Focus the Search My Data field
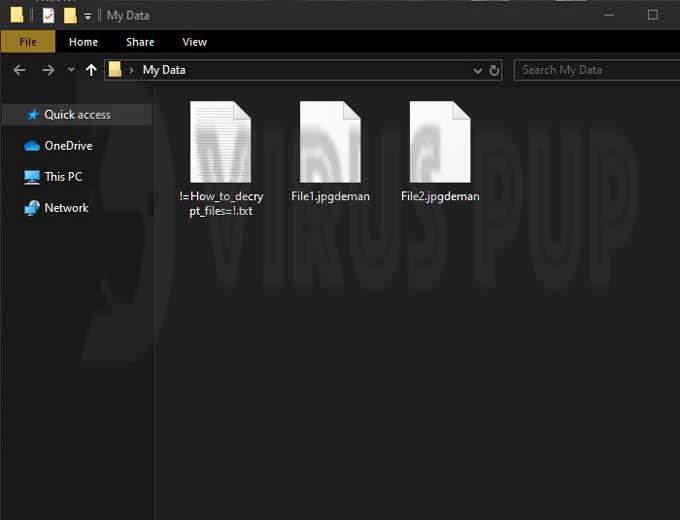 pos(597,70)
